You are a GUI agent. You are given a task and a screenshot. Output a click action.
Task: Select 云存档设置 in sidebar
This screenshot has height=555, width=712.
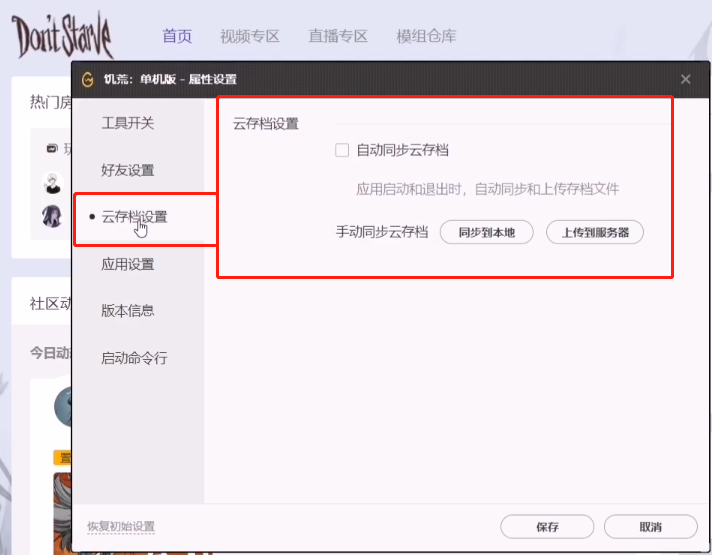pos(134,217)
